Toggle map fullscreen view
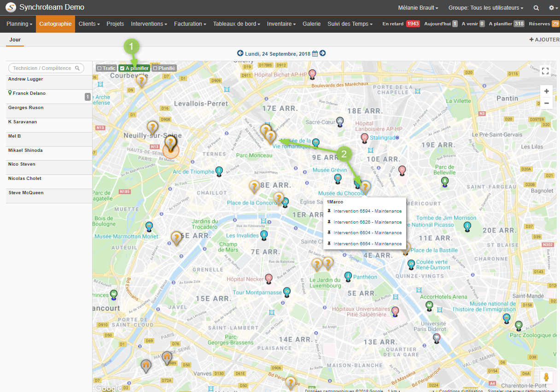 coord(545,71)
